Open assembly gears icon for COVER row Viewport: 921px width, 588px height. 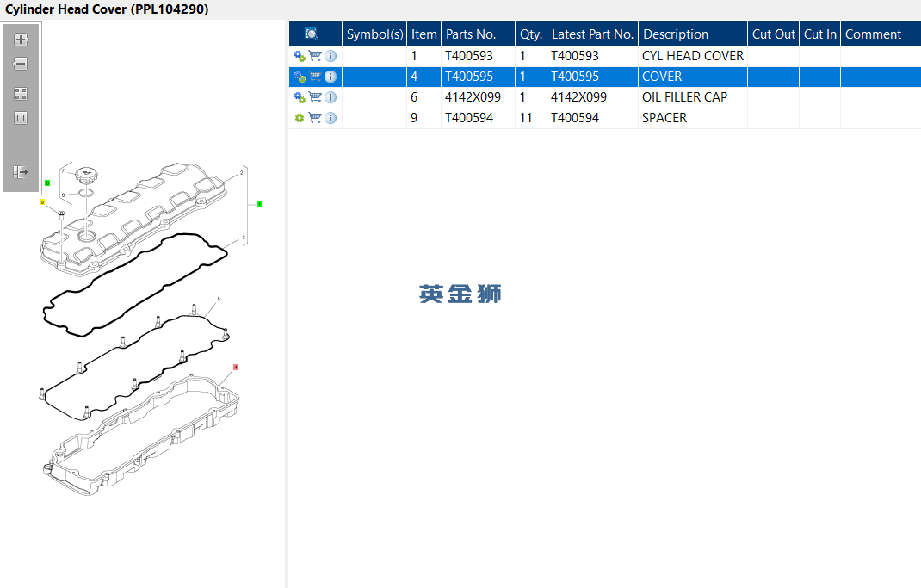(x=300, y=77)
